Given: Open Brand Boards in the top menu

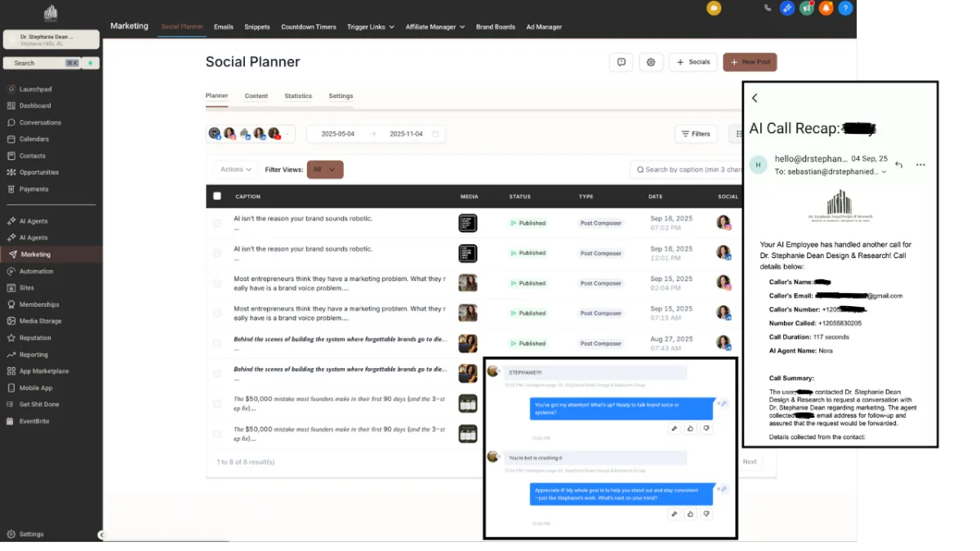Looking at the screenshot, I should coord(496,27).
